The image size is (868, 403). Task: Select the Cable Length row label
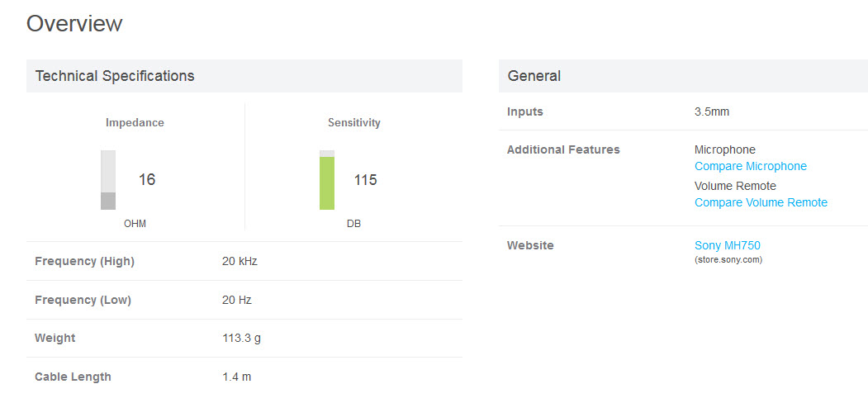[x=73, y=377]
